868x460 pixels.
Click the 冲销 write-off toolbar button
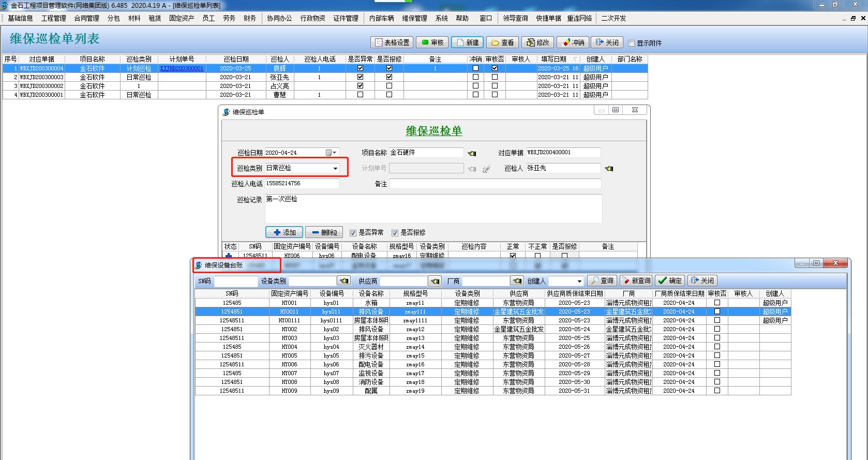573,42
